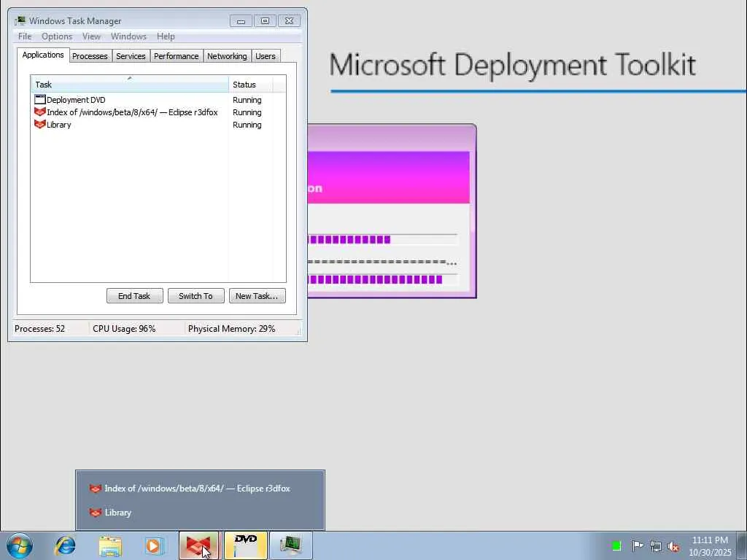Click r3dfox icon in Index of task row

[x=40, y=112]
